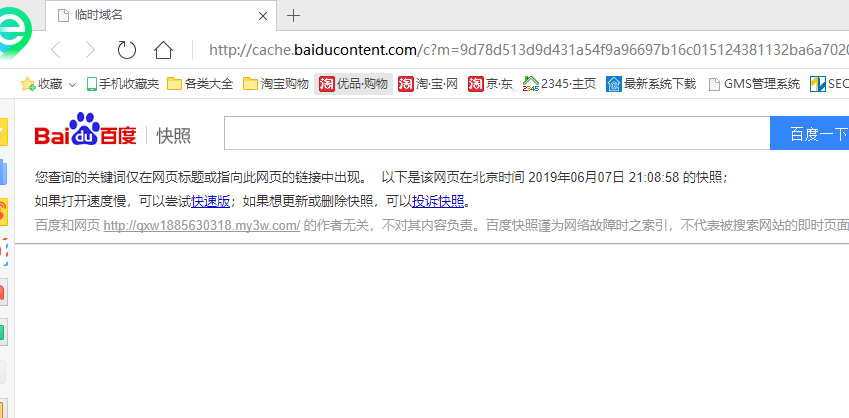The height and width of the screenshot is (418, 849).
Task: Click the address bar URL
Action: (528, 50)
